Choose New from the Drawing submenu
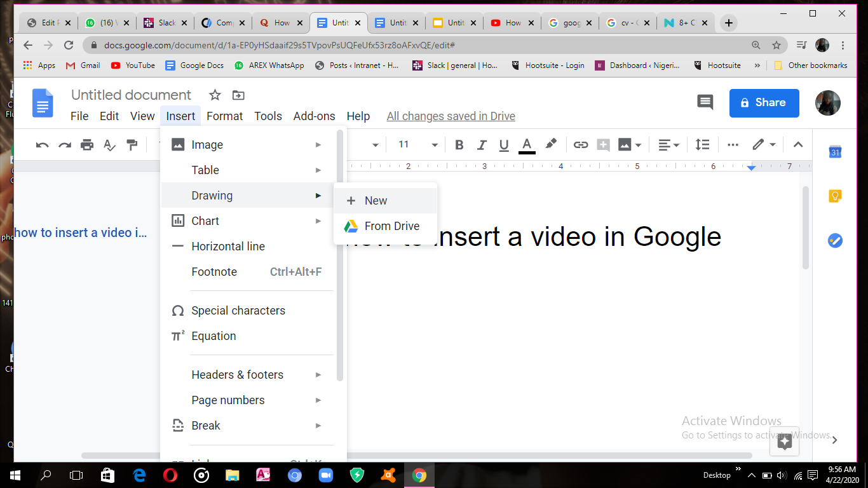 pyautogui.click(x=376, y=201)
